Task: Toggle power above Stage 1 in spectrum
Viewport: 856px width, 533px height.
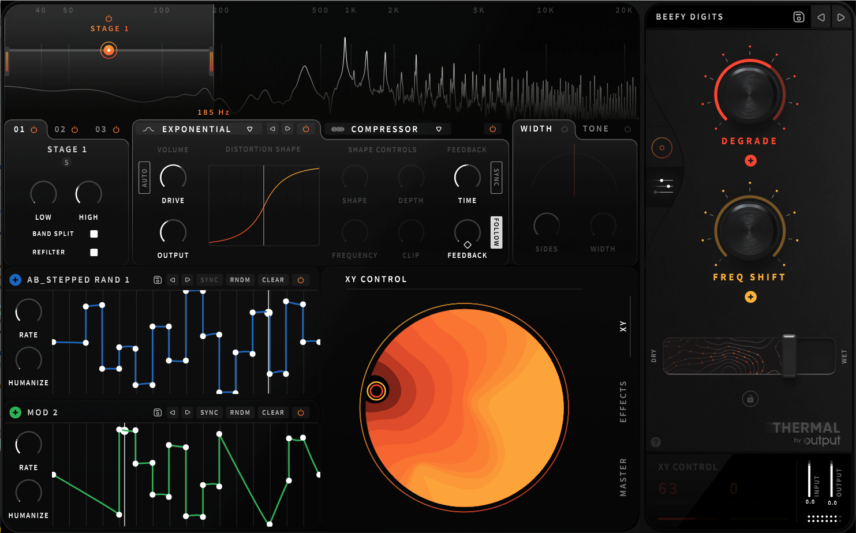Action: [109, 19]
